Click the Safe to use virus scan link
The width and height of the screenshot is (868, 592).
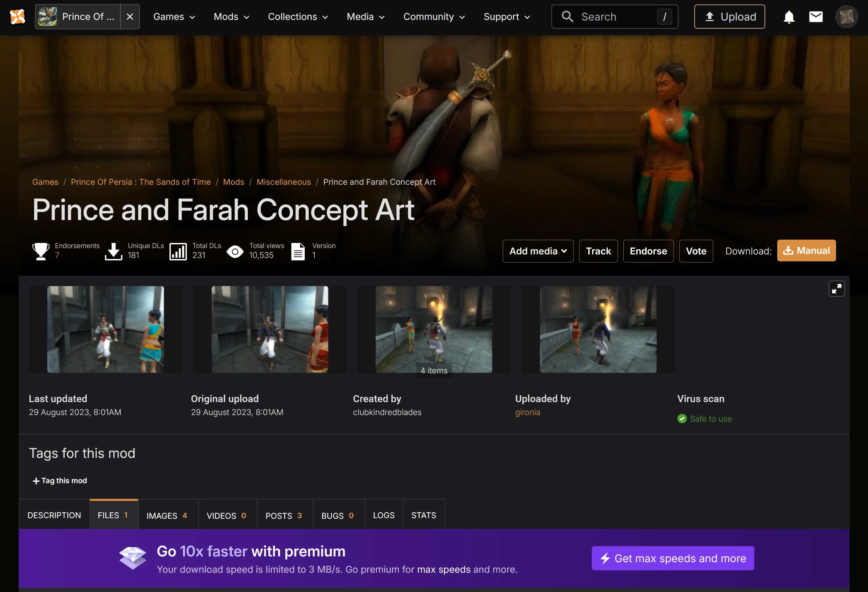pyautogui.click(x=711, y=419)
